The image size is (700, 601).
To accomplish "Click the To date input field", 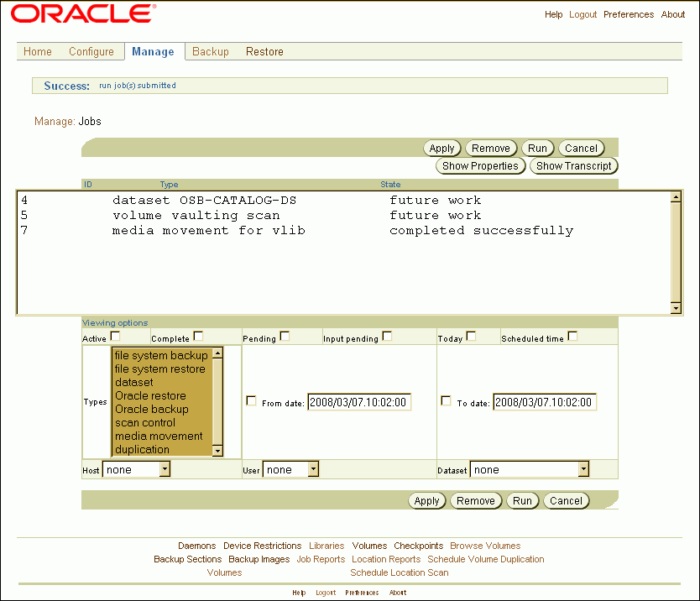I will 545,402.
